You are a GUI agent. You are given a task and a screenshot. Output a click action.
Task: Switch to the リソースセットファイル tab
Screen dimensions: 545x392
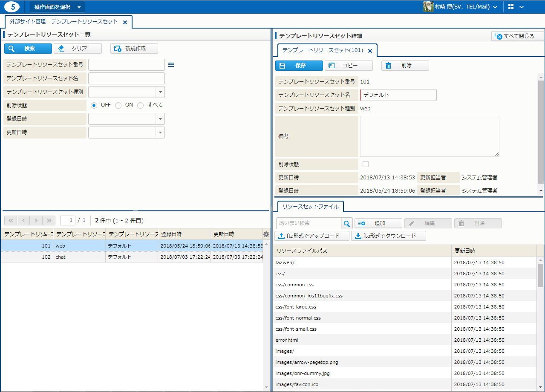[x=311, y=207]
